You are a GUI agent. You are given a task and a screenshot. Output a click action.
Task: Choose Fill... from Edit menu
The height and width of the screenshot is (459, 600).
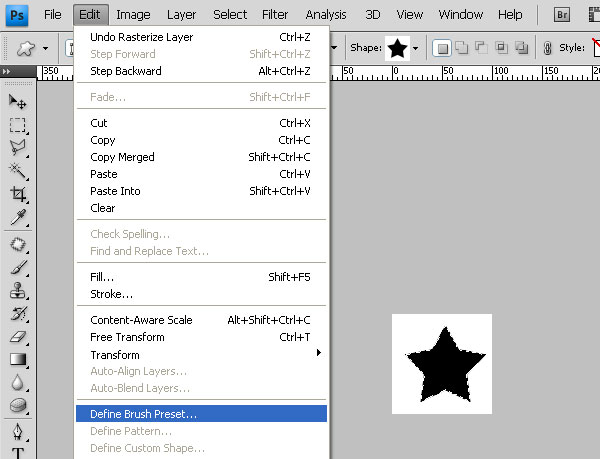[201, 277]
